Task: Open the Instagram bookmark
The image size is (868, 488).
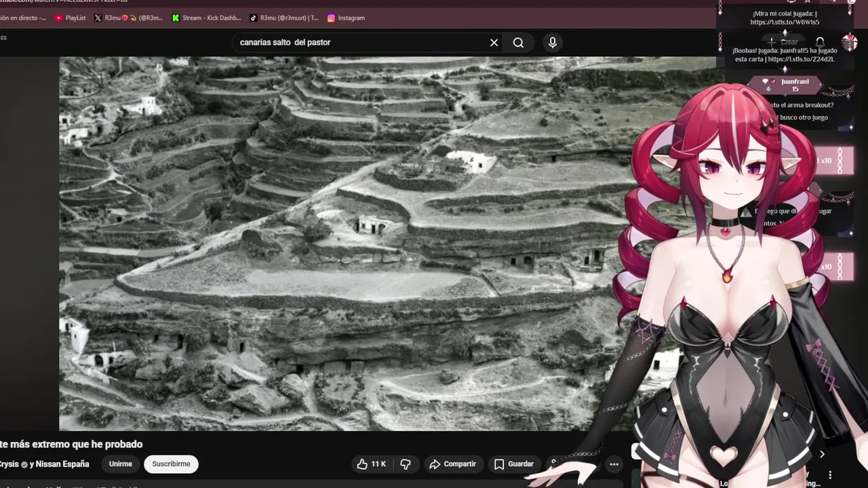Action: tap(346, 18)
